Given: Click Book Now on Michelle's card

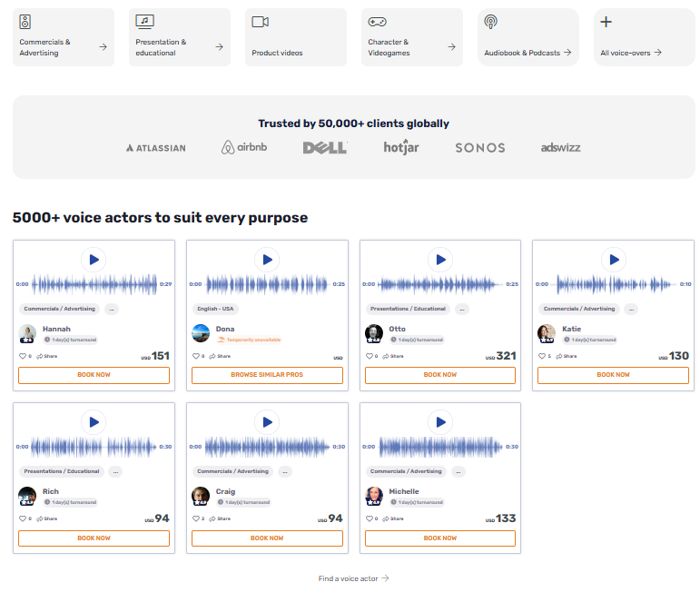Looking at the screenshot, I should click(440, 538).
